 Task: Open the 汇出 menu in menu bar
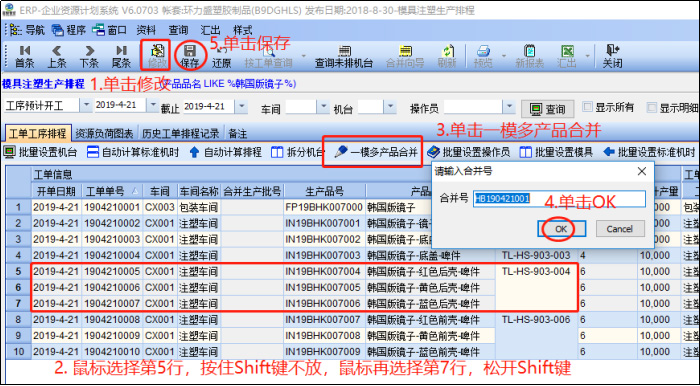pyautogui.click(x=210, y=30)
